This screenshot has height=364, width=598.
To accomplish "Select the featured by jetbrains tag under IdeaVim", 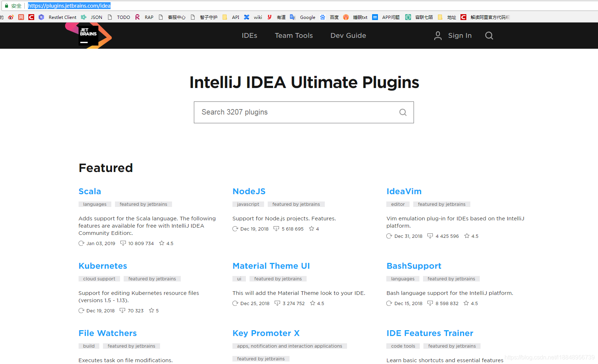I will (x=442, y=204).
